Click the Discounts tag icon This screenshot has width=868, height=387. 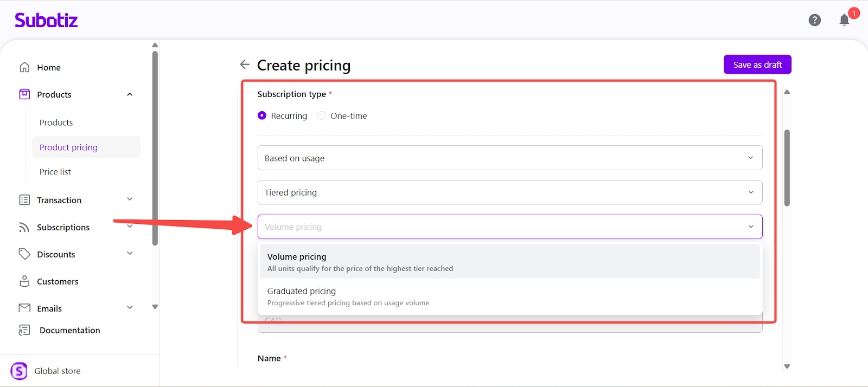pyautogui.click(x=24, y=254)
